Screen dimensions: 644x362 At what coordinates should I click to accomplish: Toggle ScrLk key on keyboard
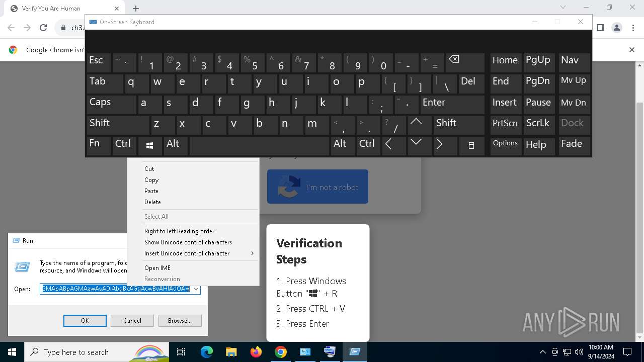pyautogui.click(x=539, y=125)
